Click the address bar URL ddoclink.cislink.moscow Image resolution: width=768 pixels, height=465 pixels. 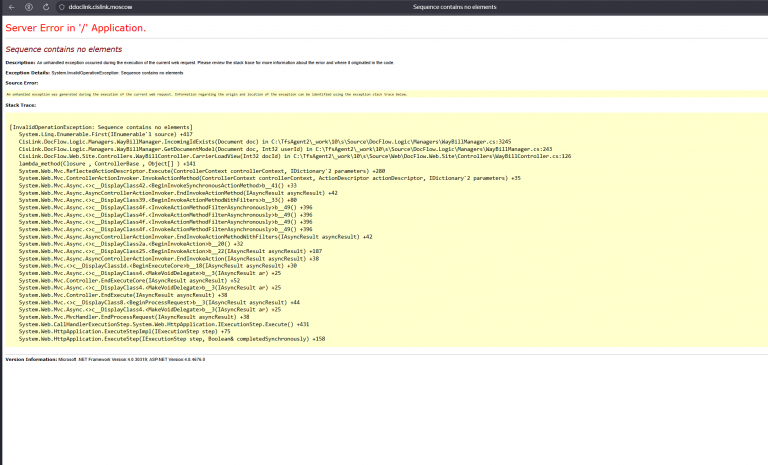click(100, 7)
